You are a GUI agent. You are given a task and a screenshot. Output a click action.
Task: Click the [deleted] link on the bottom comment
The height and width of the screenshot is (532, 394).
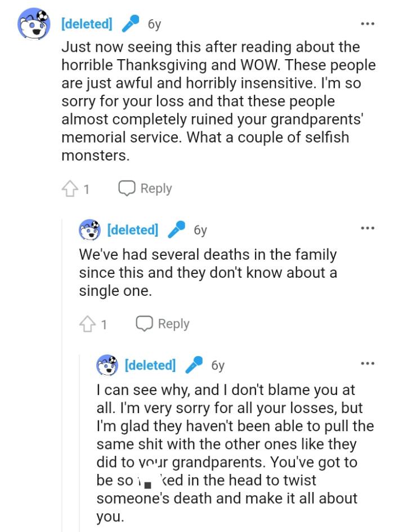pos(150,365)
